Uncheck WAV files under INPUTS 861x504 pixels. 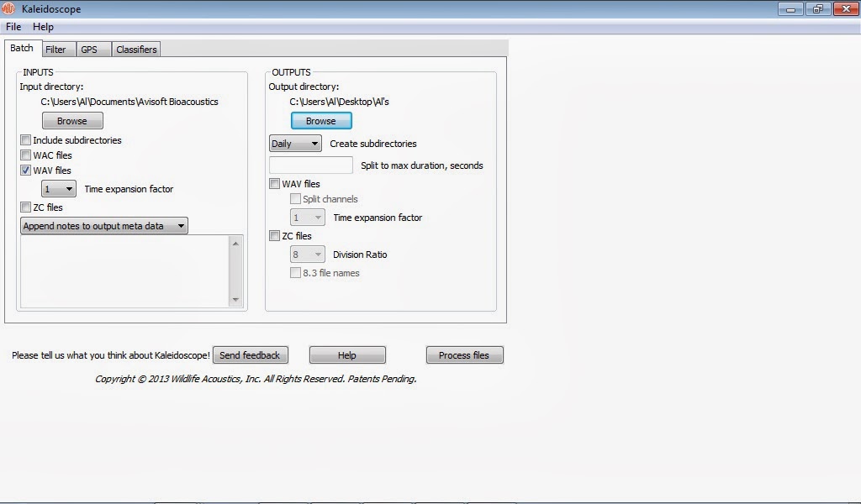point(25,170)
